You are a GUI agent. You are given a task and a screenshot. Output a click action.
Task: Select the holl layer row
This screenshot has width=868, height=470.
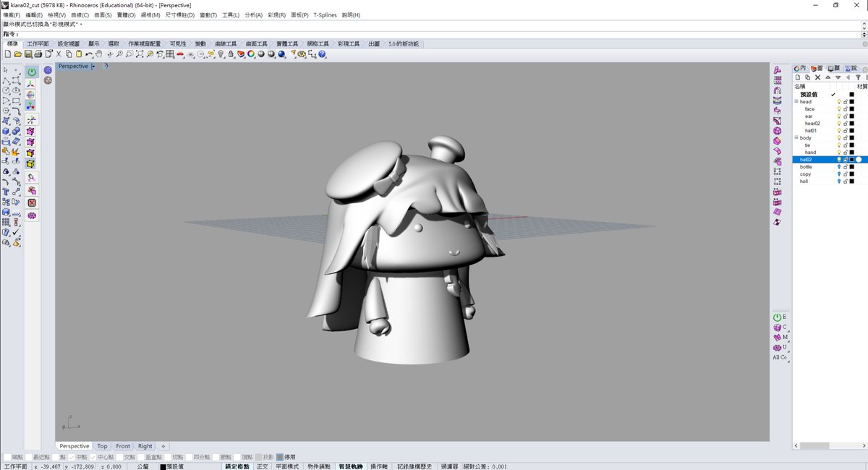pos(830,181)
